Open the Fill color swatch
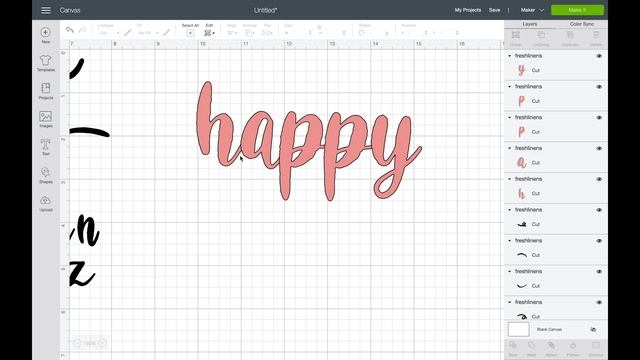The image size is (640, 360). 167,33
